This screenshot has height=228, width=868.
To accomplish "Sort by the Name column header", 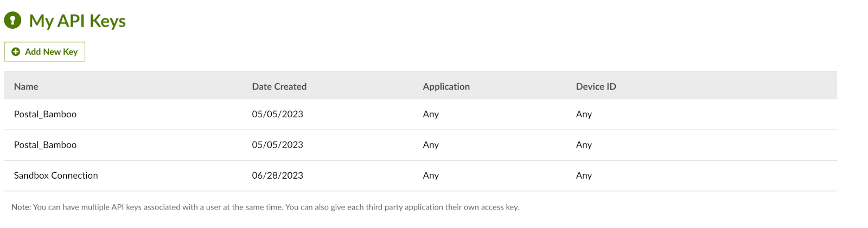I will tap(26, 86).
